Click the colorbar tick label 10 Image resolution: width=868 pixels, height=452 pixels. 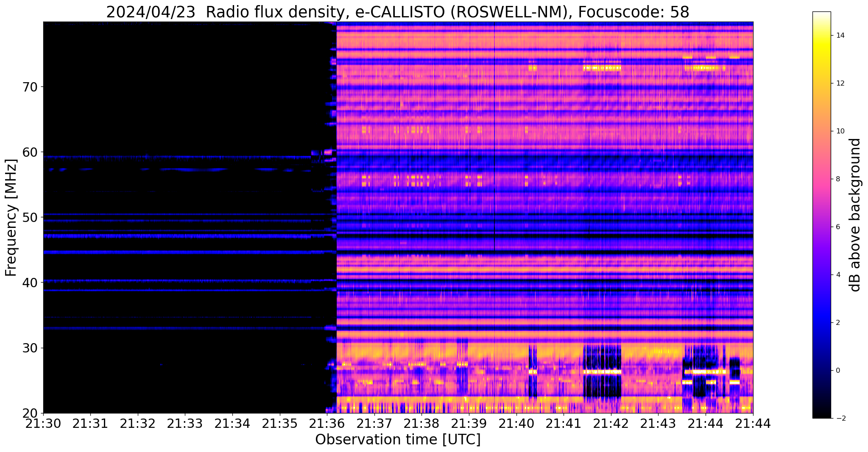point(840,131)
